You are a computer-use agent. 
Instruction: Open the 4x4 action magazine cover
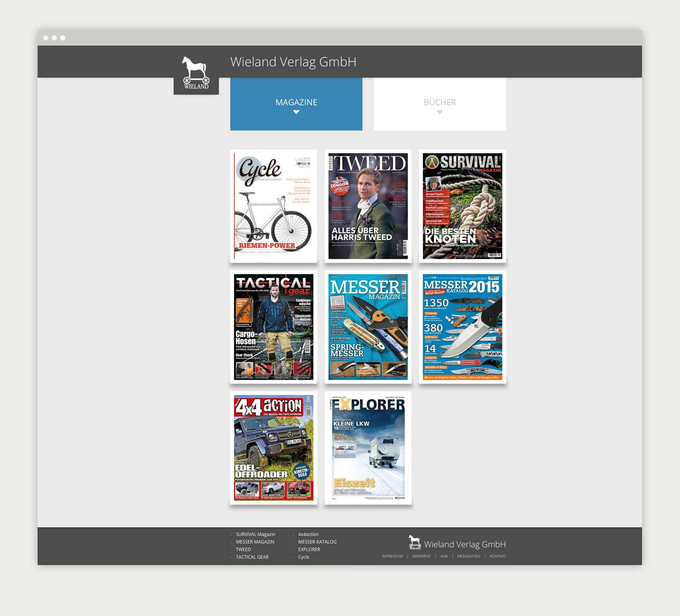pyautogui.click(x=274, y=448)
